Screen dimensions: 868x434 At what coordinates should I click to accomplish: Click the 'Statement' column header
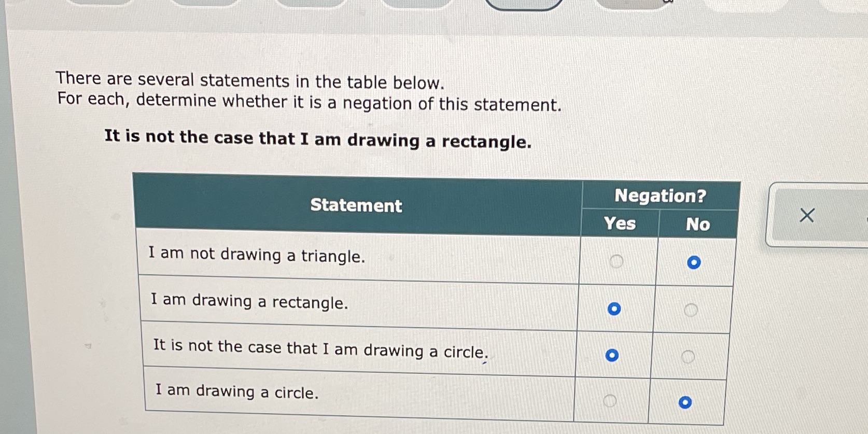click(356, 206)
